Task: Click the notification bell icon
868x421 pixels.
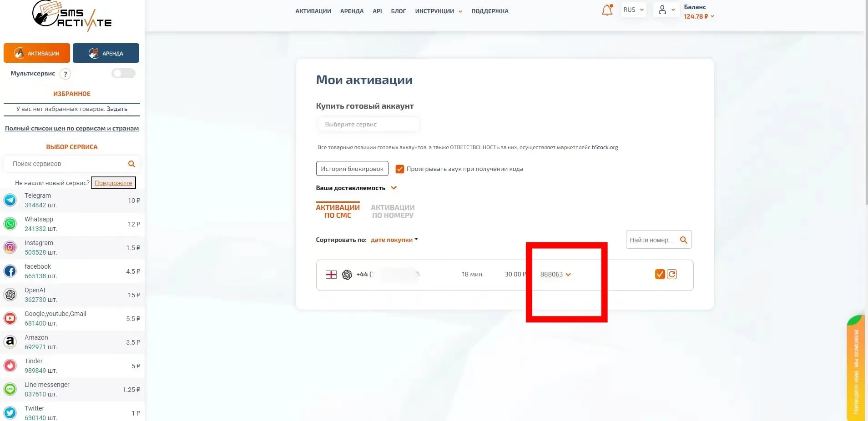Action: [607, 10]
